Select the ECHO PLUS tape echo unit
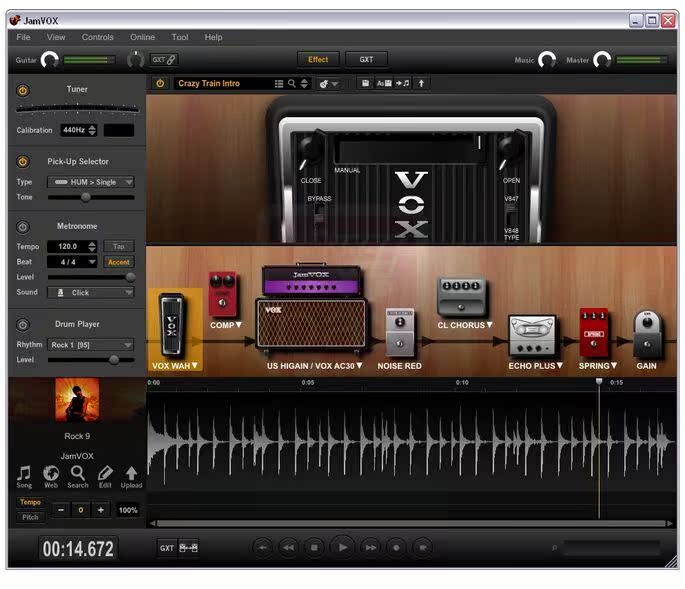Screen dimensions: 685x589 (x=533, y=335)
